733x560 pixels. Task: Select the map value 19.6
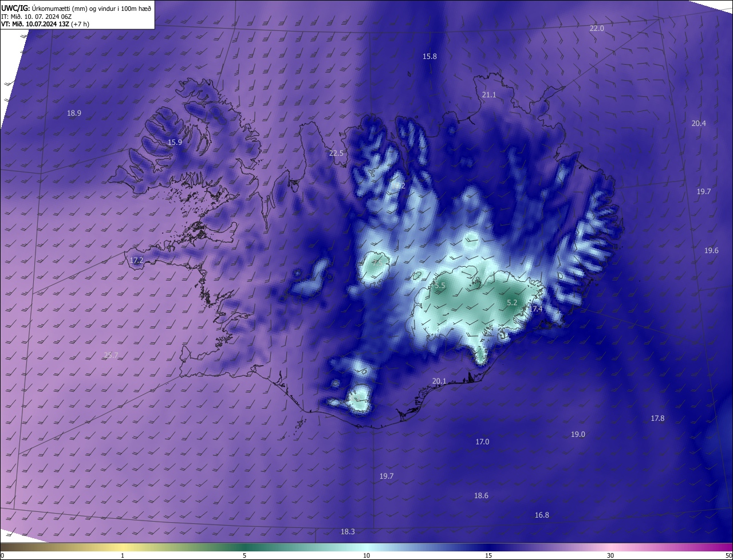(711, 250)
